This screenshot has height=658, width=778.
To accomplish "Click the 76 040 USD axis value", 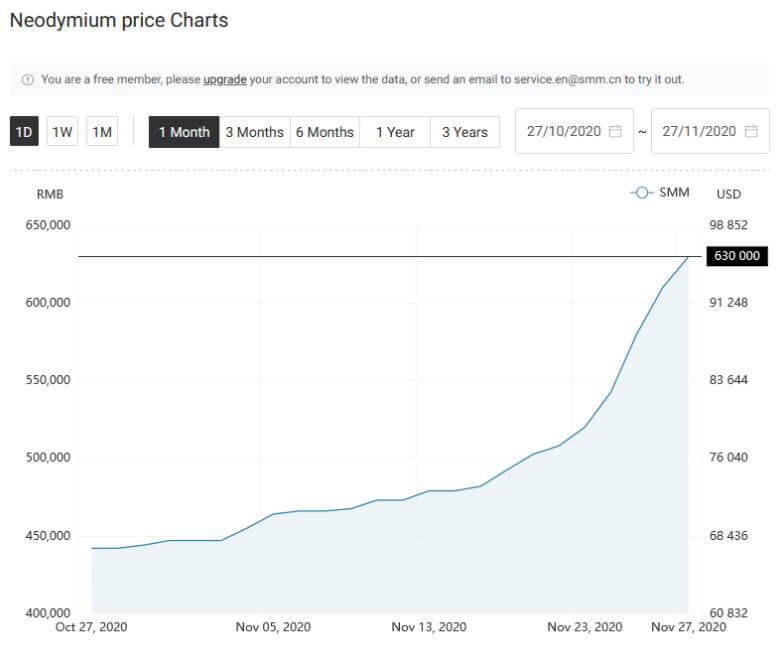I will pos(728,457).
